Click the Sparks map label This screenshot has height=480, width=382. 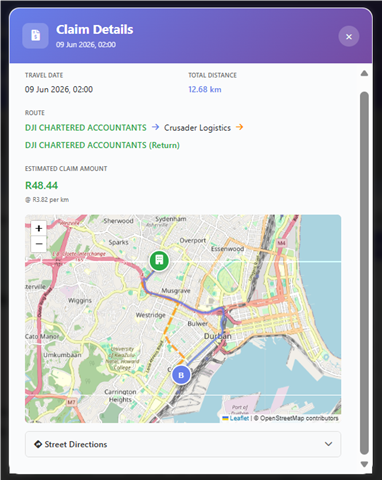(x=118, y=242)
